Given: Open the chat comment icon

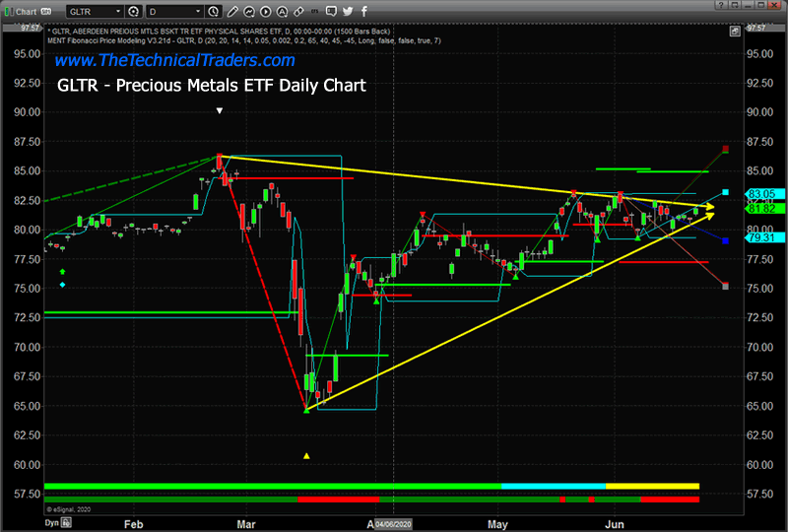Looking at the screenshot, I should pyautogui.click(x=331, y=11).
